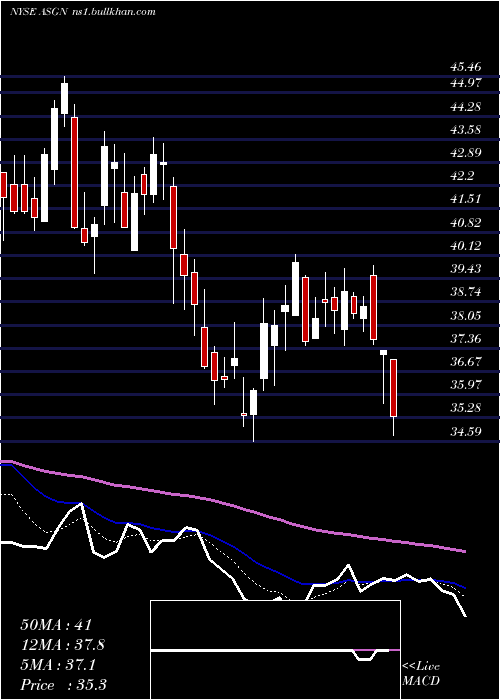The height and width of the screenshot is (700, 500).
Task: Click the 36.67 price level label
Action: (466, 361)
